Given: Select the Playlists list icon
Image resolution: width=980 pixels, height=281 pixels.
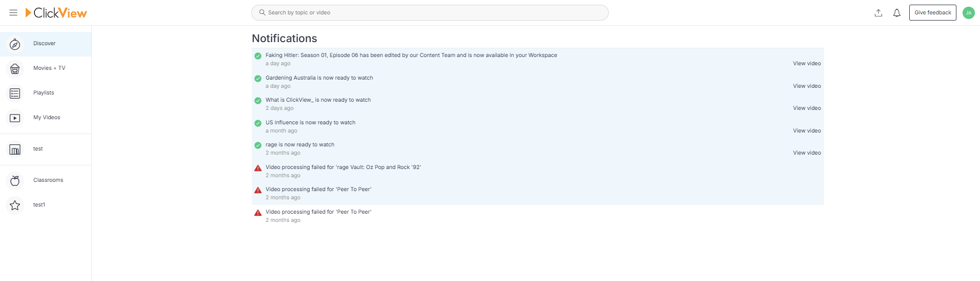Looking at the screenshot, I should click(15, 93).
